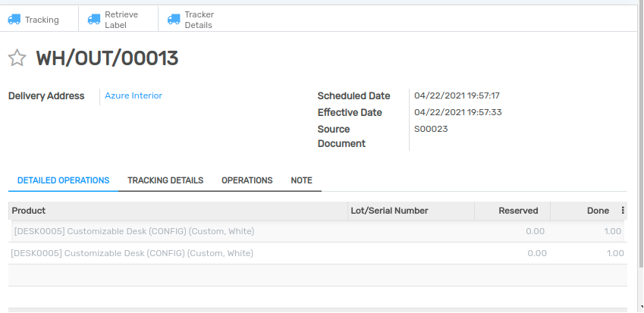Viewport: 644px width, 313px height.
Task: Click the Scheduled Date value 19:57:17
Action: tap(457, 95)
